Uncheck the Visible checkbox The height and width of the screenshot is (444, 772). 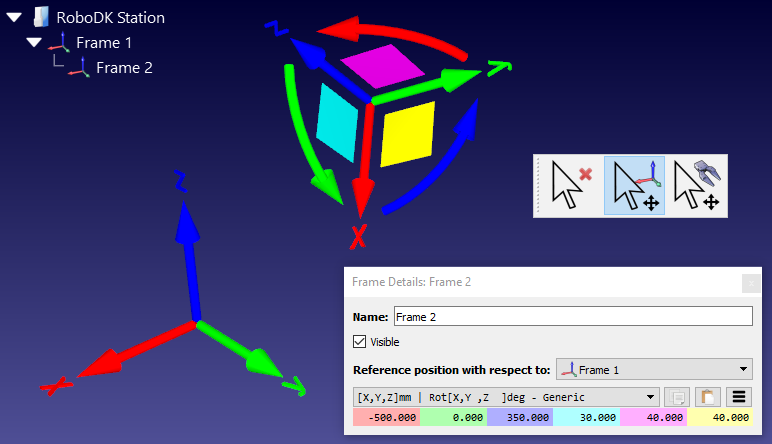(360, 342)
